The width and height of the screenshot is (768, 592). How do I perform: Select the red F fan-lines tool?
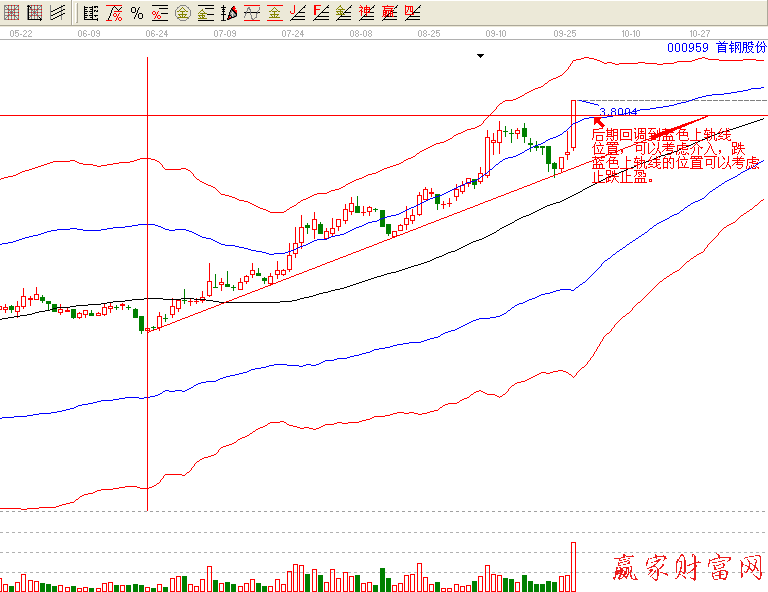click(x=320, y=13)
